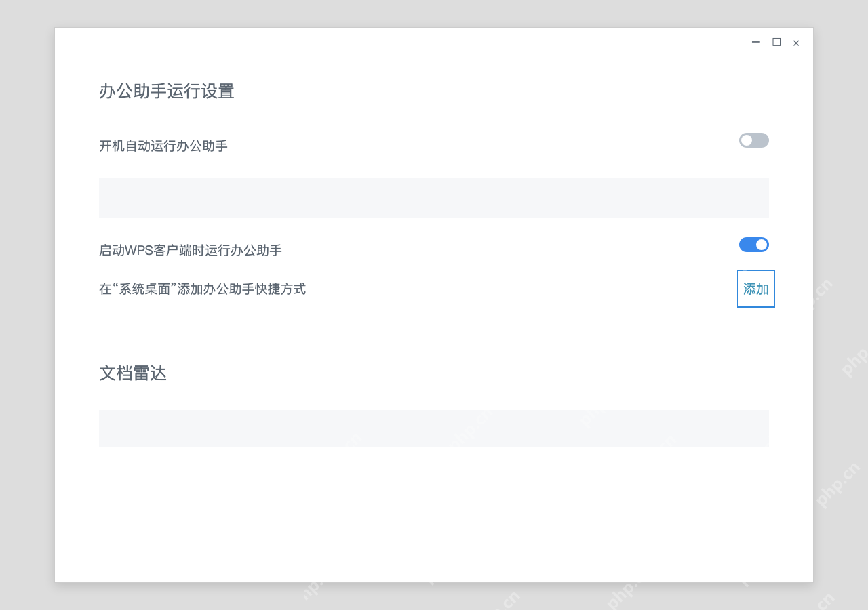Click the 添加 shortcut button
The image size is (868, 610).
point(756,289)
